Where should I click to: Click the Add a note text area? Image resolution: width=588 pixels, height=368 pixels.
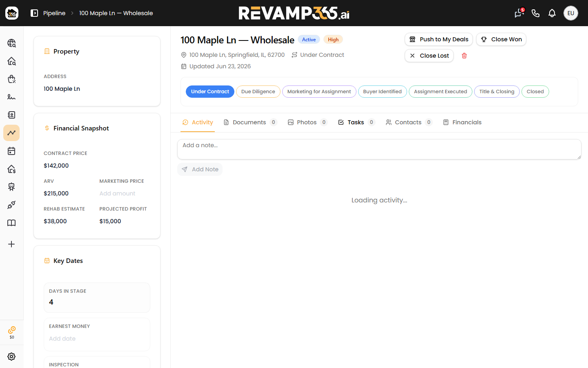(x=379, y=149)
